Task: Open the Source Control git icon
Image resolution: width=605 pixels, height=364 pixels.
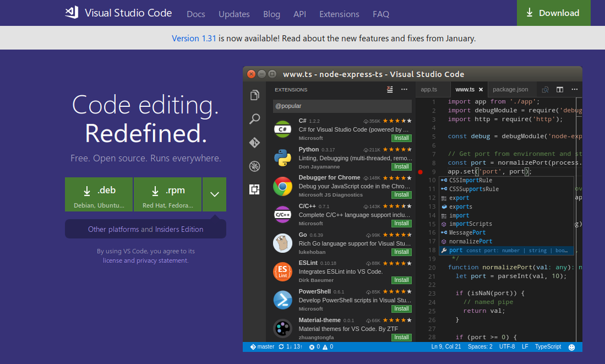Action: [255, 142]
